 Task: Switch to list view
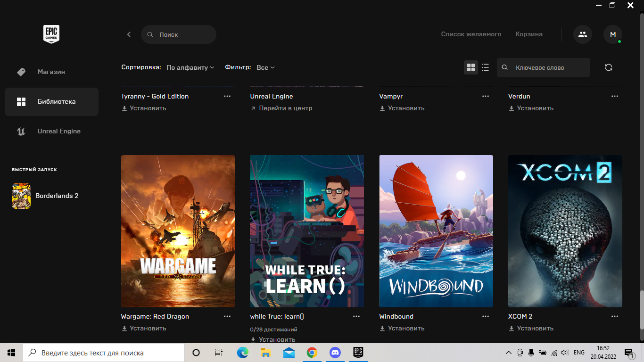point(485,67)
